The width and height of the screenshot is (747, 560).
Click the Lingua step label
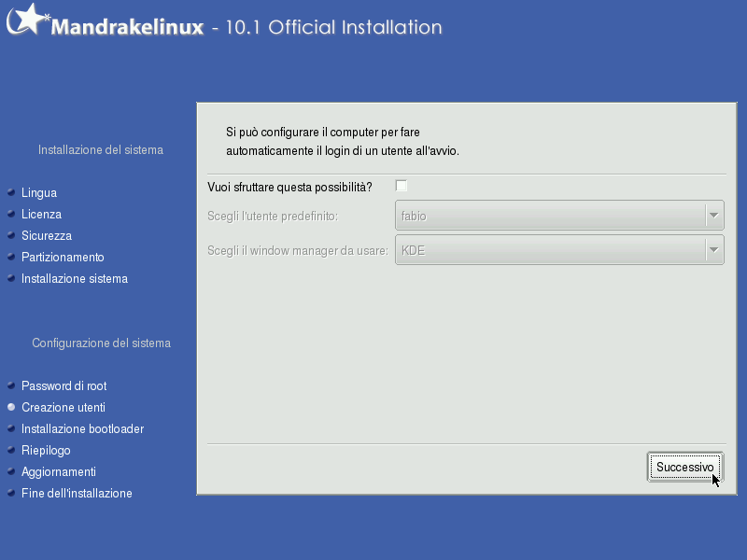tap(38, 193)
